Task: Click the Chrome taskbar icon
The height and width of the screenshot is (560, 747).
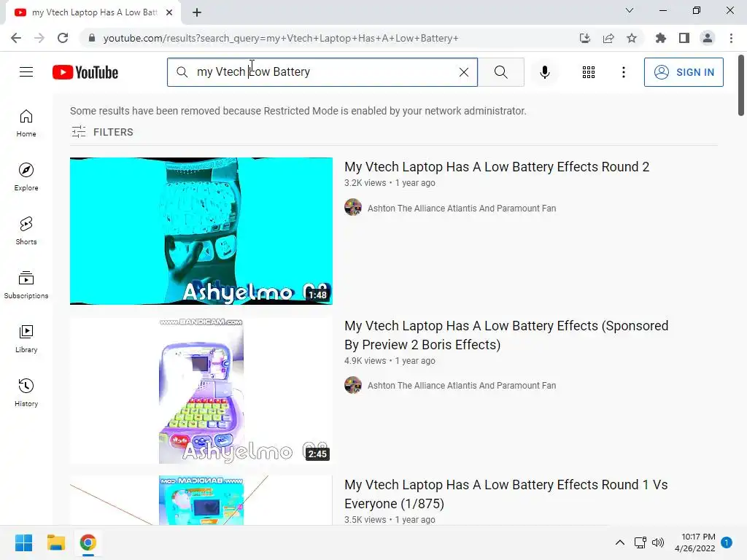Action: click(x=88, y=542)
